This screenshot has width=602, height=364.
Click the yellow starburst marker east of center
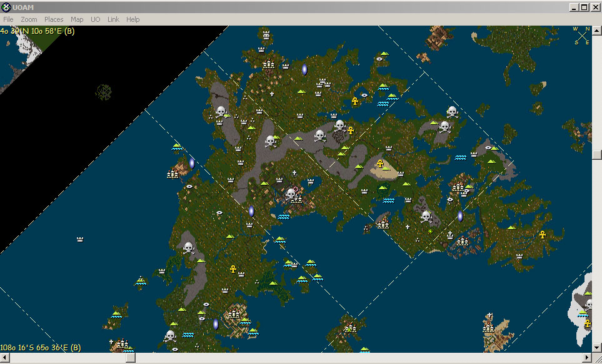431,231
